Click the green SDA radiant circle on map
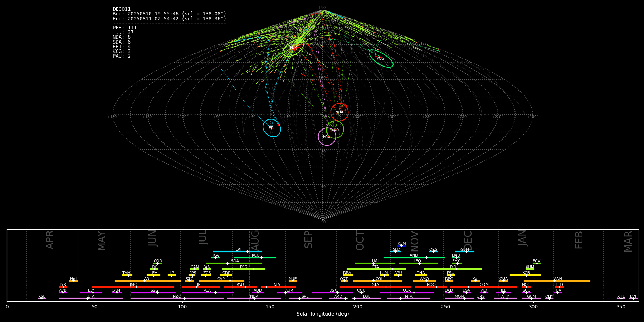 335,129
